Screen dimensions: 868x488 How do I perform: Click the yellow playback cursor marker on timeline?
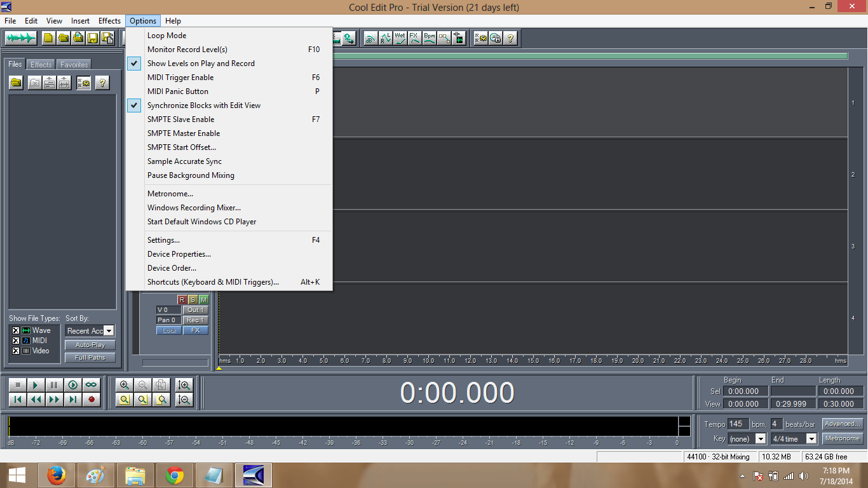tap(219, 367)
